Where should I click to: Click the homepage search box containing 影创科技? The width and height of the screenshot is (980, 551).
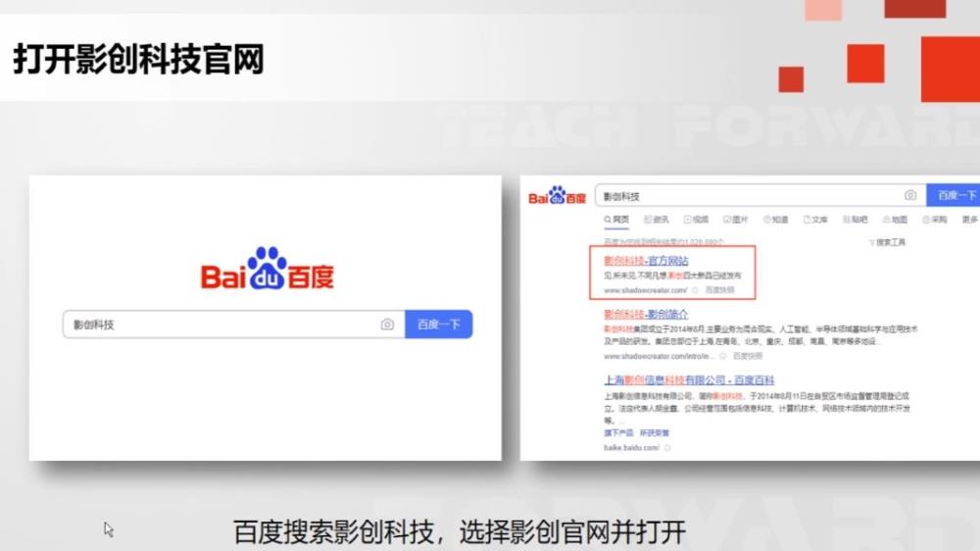point(234,325)
